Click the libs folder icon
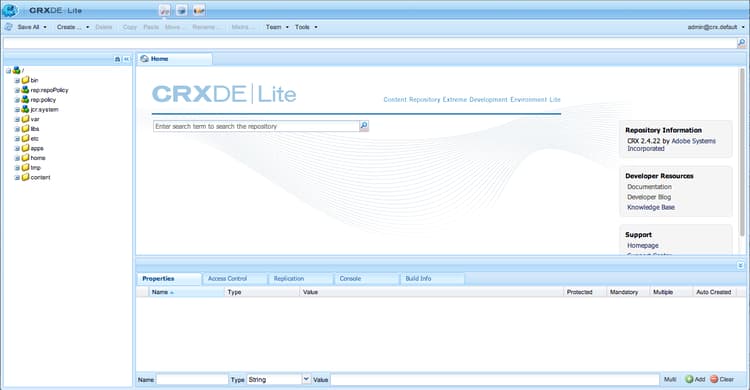This screenshot has width=750, height=390. tap(25, 128)
